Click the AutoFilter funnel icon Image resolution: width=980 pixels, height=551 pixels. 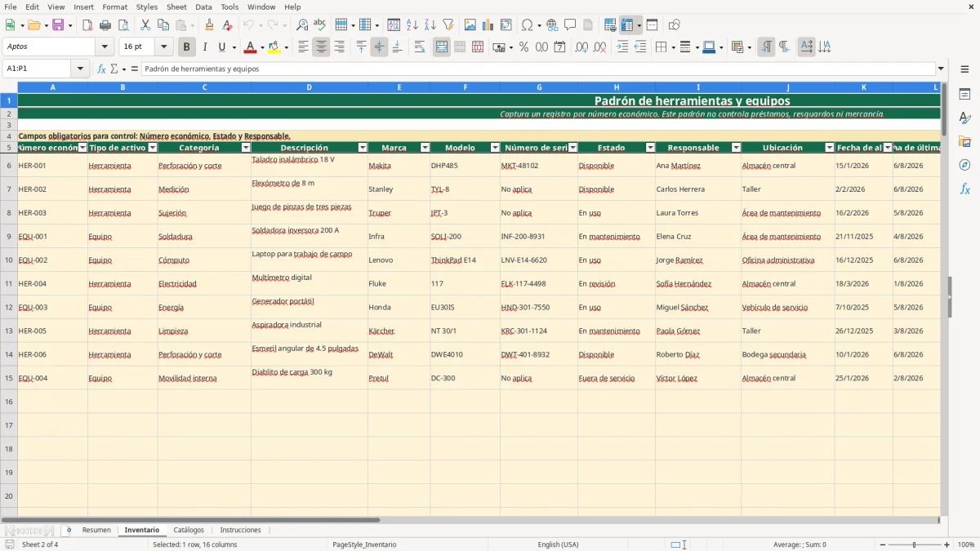click(448, 25)
